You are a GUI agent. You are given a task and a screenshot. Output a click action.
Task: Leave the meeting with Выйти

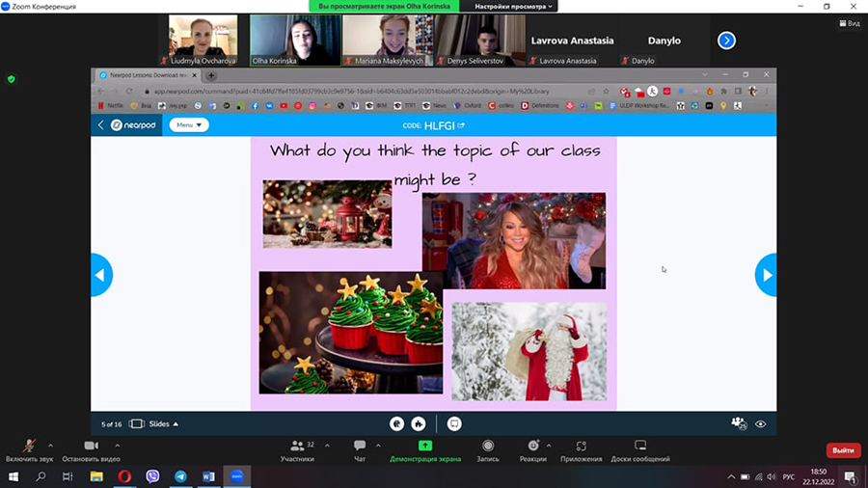click(x=843, y=450)
